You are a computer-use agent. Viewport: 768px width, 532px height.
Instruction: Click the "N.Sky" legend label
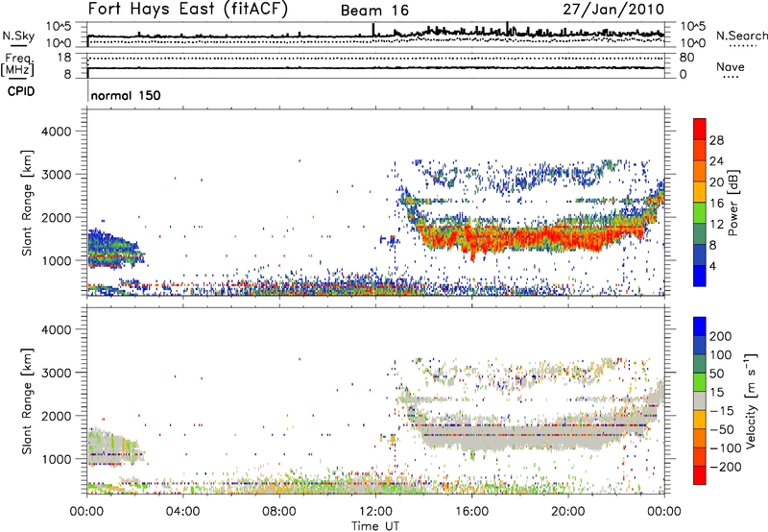[18, 36]
